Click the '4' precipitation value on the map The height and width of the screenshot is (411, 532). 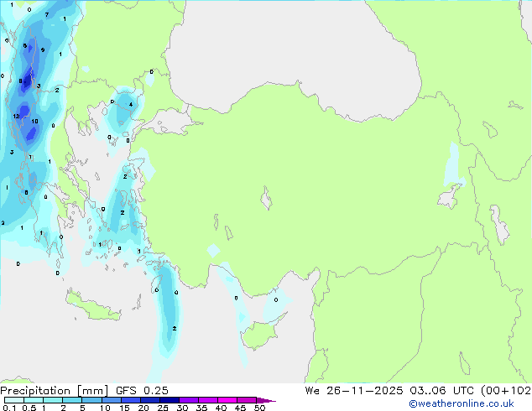(x=131, y=105)
